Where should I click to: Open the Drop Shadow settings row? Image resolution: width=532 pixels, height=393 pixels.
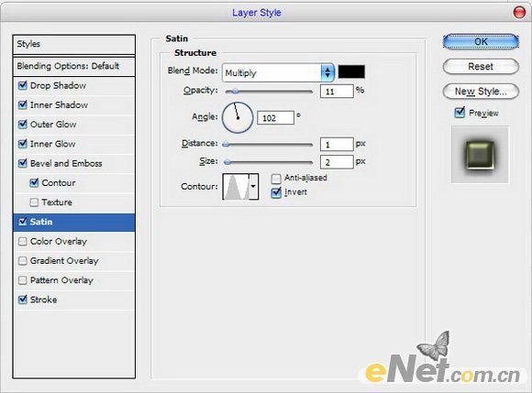74,85
